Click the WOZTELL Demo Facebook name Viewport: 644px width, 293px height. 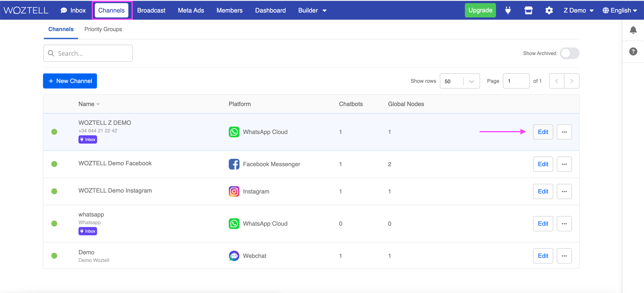click(115, 163)
